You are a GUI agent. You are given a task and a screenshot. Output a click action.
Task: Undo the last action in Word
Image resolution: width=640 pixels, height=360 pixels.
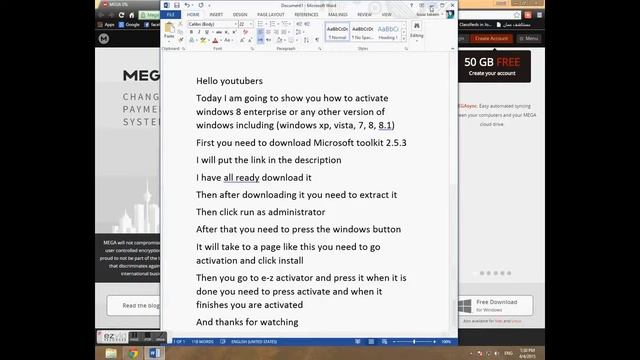187,5
